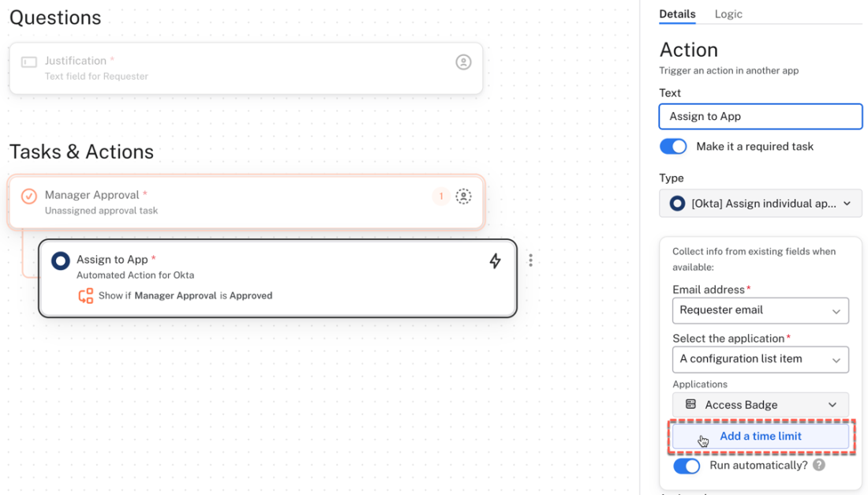This screenshot has height=495, width=868.
Task: Click the Manager Approval checkmark icon
Action: 29,196
